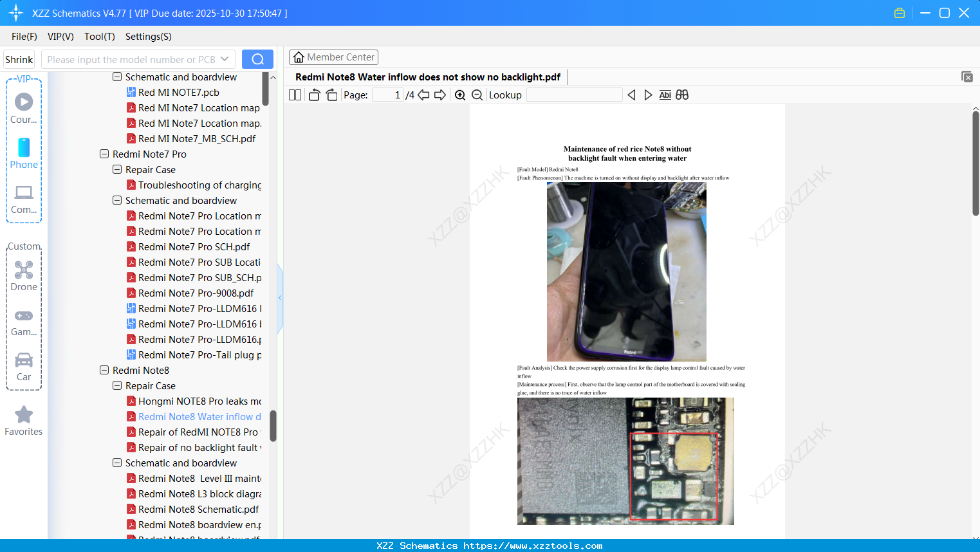Select Redmi Note8 Water inflow file

[x=194, y=417]
